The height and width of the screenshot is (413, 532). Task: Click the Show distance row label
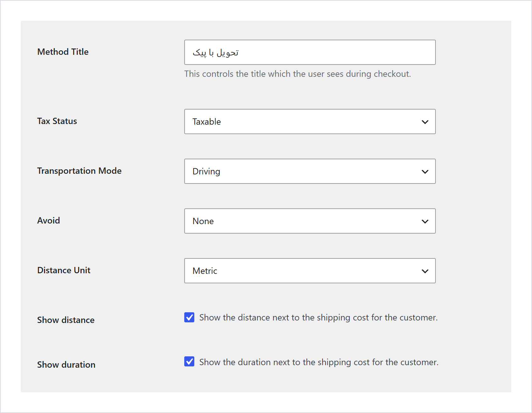pyautogui.click(x=66, y=320)
